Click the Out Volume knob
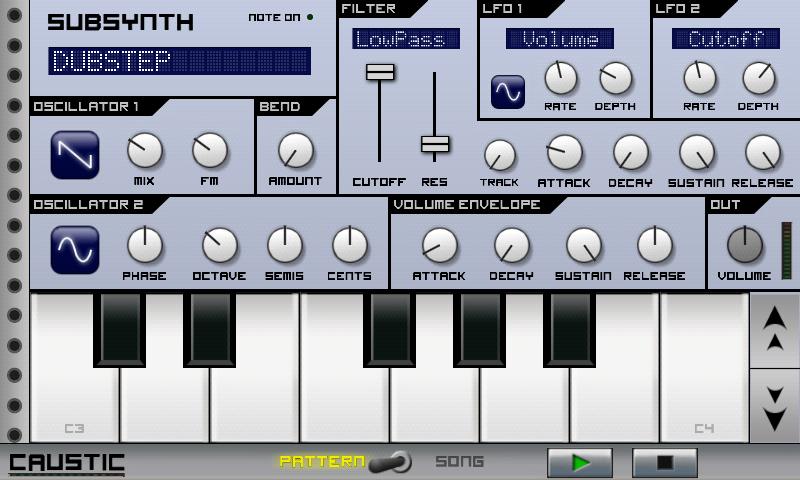Viewport: 800px width, 480px height. coord(745,245)
